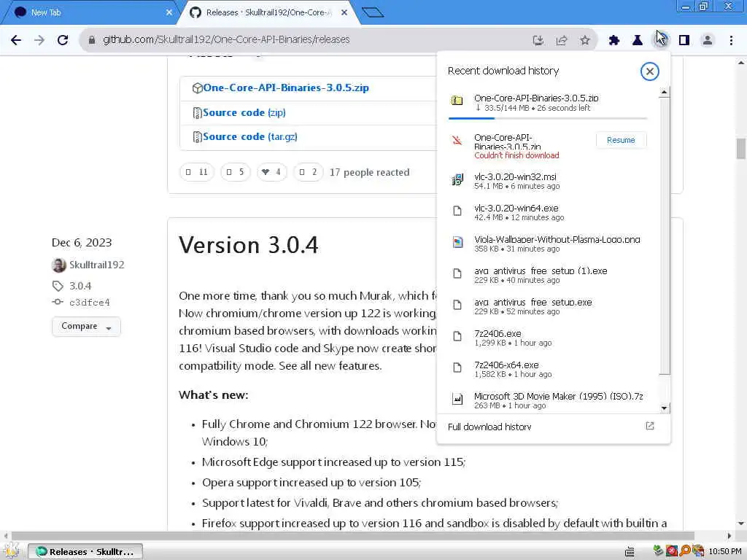Open the 3.0.4 tag link
Screen dimensions: 747x560
(x=80, y=286)
